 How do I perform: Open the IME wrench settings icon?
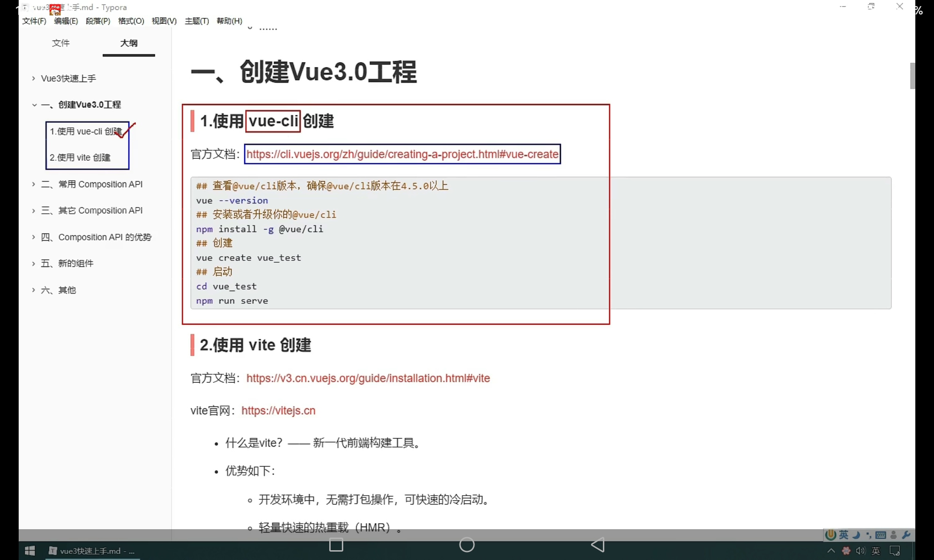906,535
